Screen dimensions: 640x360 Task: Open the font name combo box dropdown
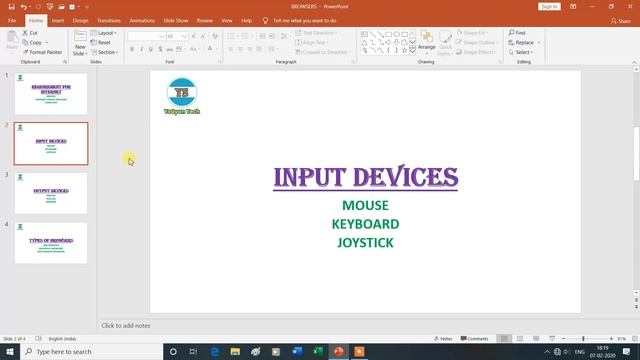pos(162,36)
